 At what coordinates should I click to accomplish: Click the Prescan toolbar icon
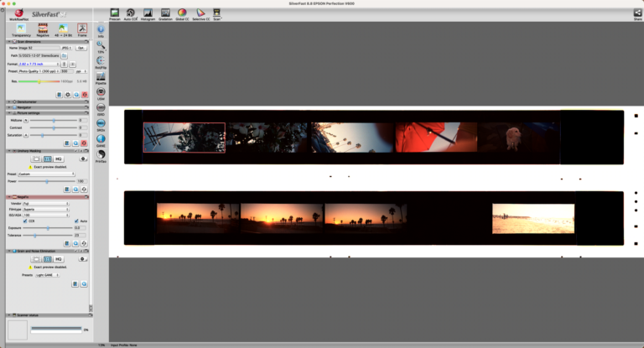tap(114, 13)
